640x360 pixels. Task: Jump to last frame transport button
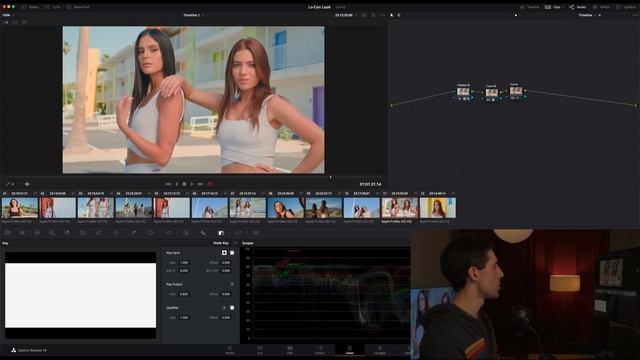[200, 184]
